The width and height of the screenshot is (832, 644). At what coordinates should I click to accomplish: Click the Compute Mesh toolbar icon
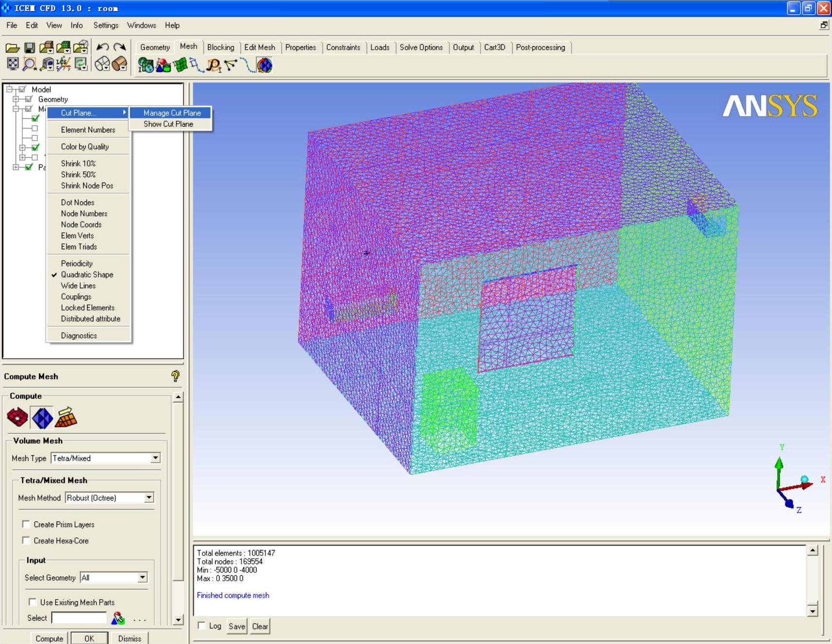[x=264, y=65]
